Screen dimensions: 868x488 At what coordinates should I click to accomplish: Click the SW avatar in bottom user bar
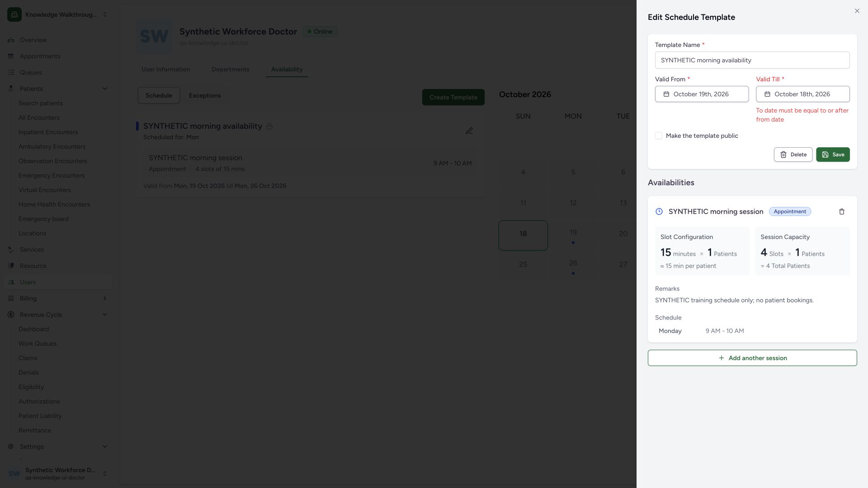(14, 474)
